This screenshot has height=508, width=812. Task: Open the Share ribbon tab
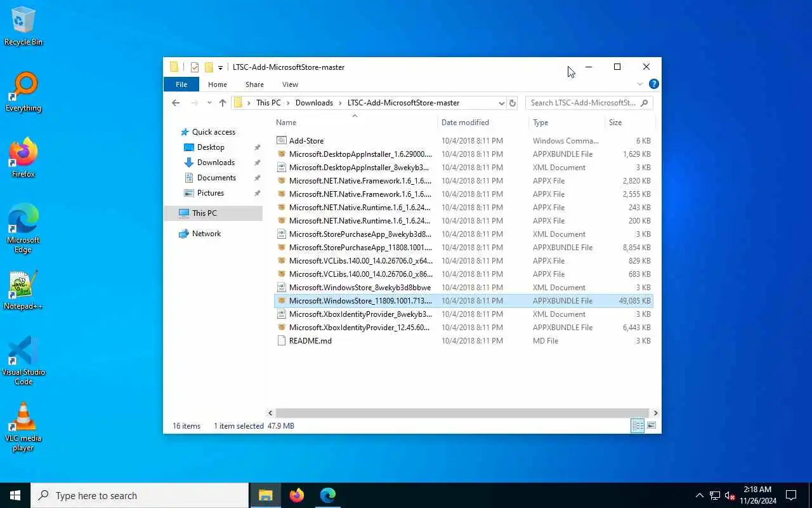click(254, 84)
